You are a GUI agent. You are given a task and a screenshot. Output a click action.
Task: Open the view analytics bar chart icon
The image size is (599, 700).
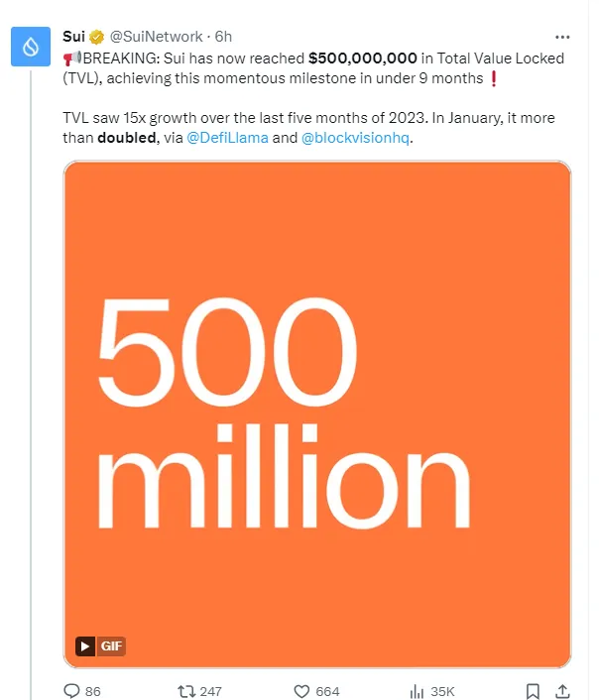[418, 690]
